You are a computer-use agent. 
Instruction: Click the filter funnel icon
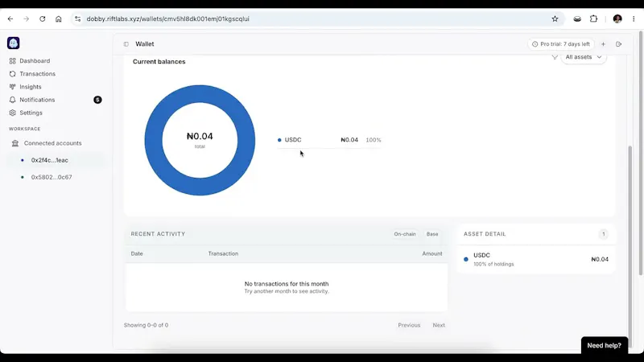click(x=555, y=57)
